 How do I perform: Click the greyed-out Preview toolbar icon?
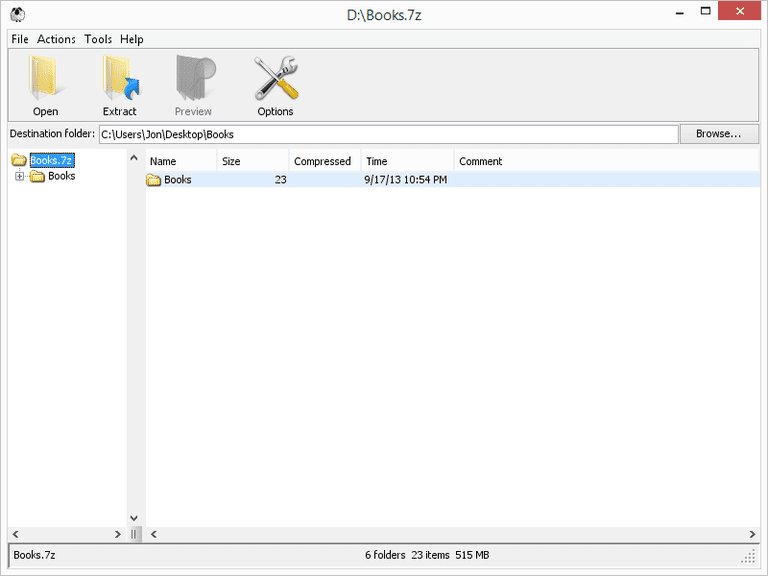pos(194,78)
